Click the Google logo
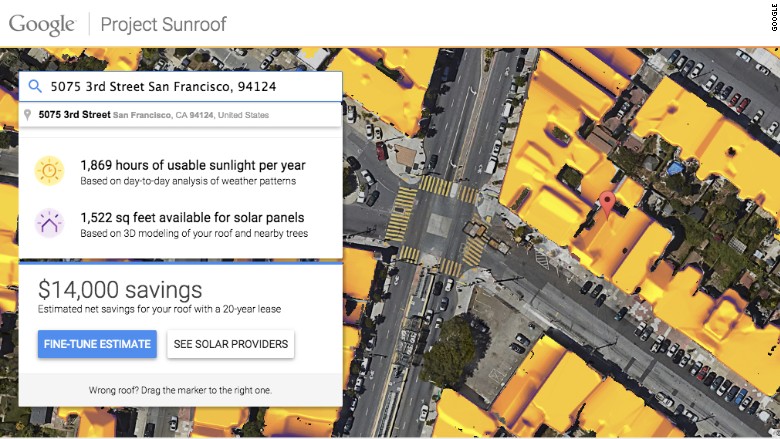The image size is (780, 439). click(x=42, y=24)
